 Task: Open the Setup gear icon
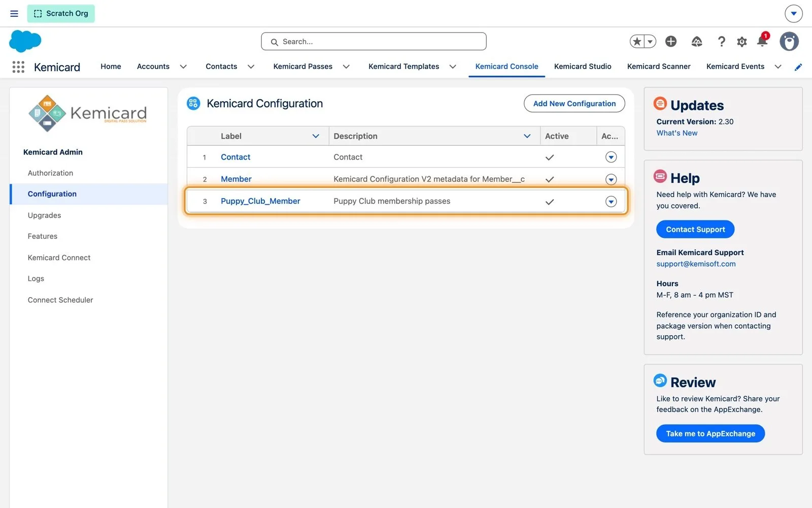742,42
